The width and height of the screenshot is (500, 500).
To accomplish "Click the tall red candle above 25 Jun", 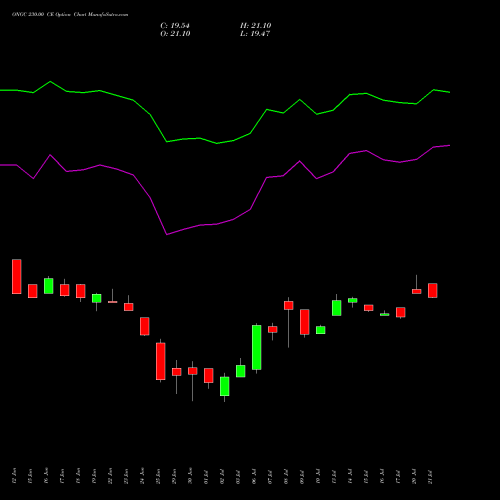I will 161,361.
